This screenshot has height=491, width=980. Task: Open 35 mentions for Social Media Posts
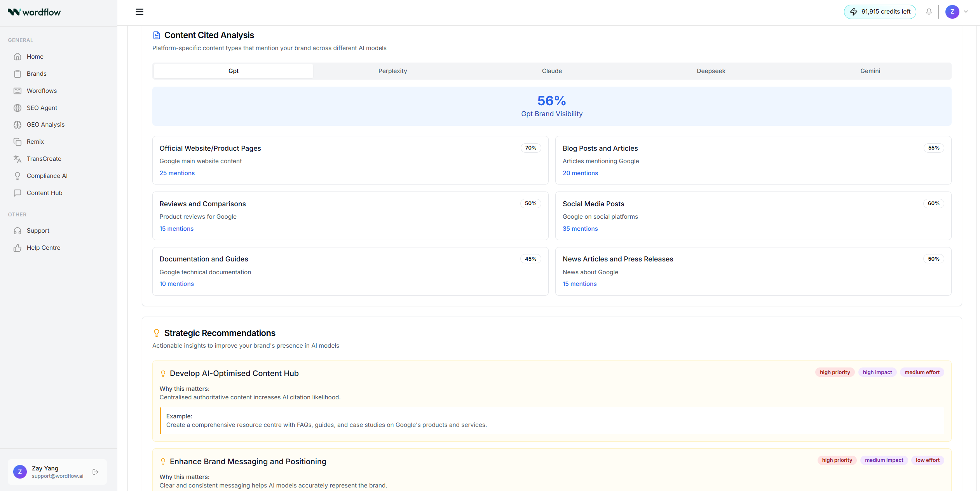point(580,229)
